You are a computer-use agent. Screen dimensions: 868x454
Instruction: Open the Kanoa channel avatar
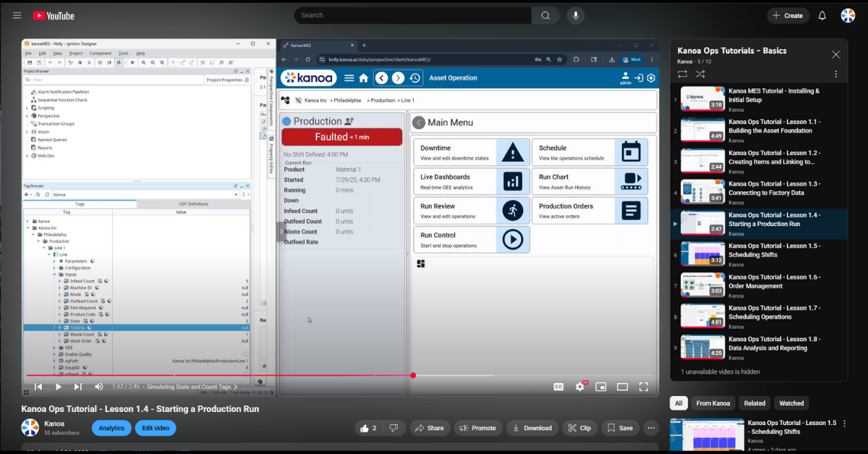point(30,427)
